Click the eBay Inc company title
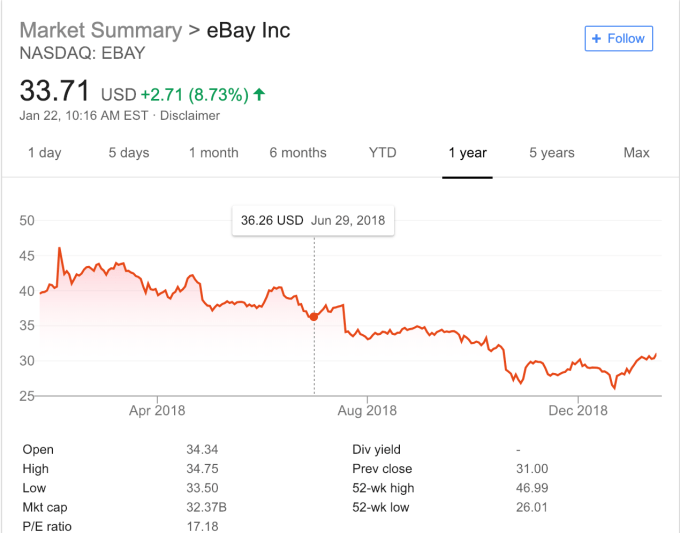The width and height of the screenshot is (680, 533). pos(248,30)
